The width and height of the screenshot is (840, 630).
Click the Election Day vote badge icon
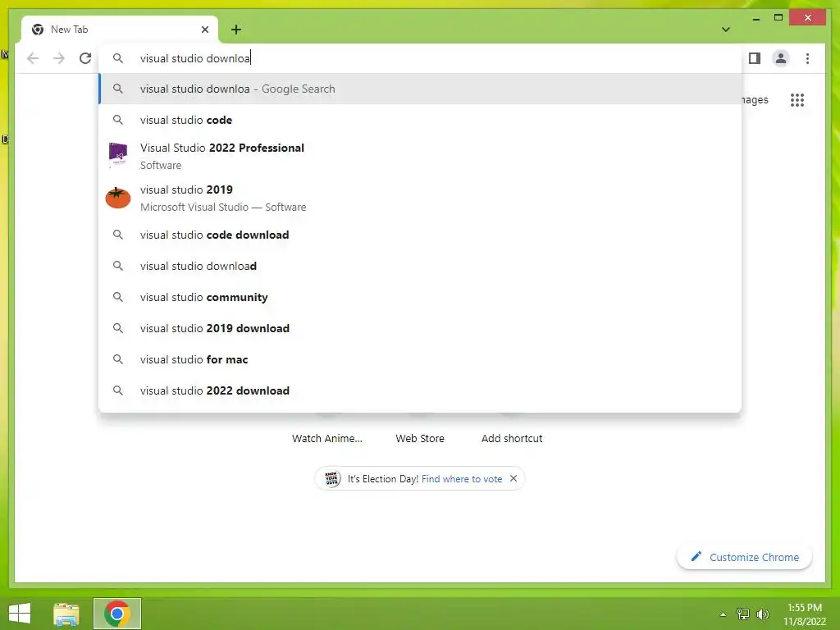[x=331, y=478]
